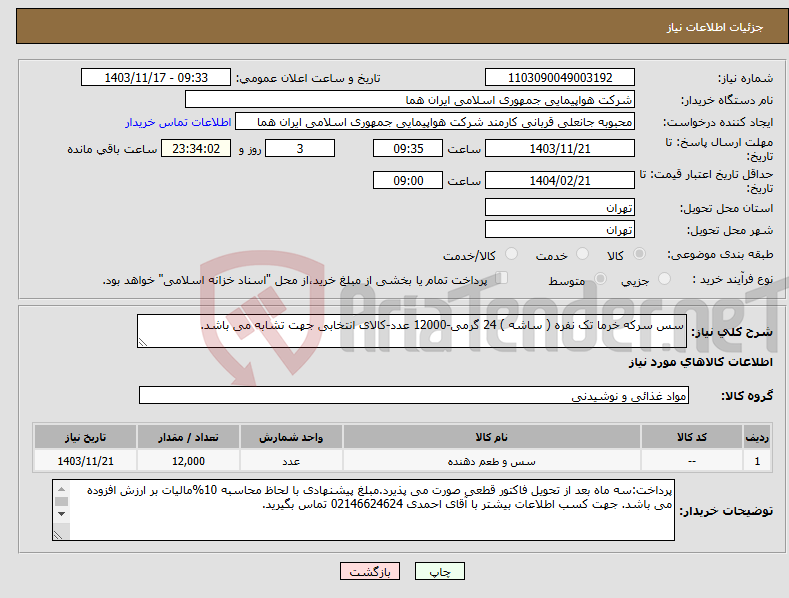This screenshot has height=598, width=789.
Task: Click the واحد شمارش column header
Action: coord(291,437)
